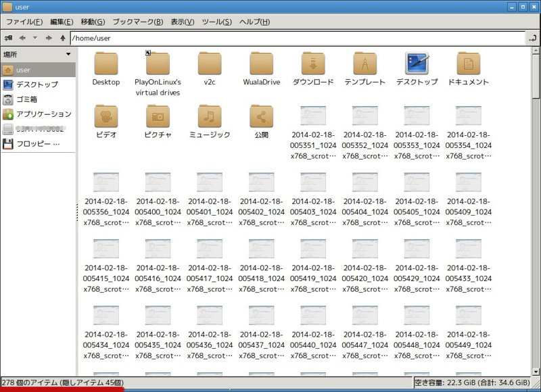541x392 pixels.
Task: Click the 278 個のアイテム status text
Action: pos(62,383)
